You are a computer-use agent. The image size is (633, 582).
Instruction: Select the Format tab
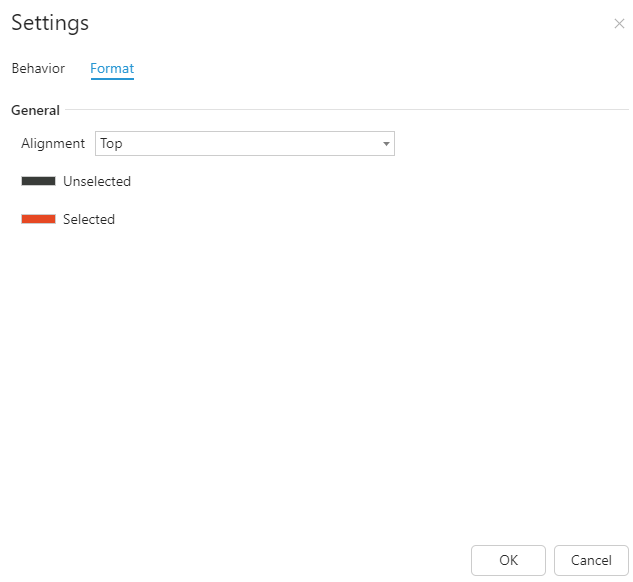pos(112,68)
